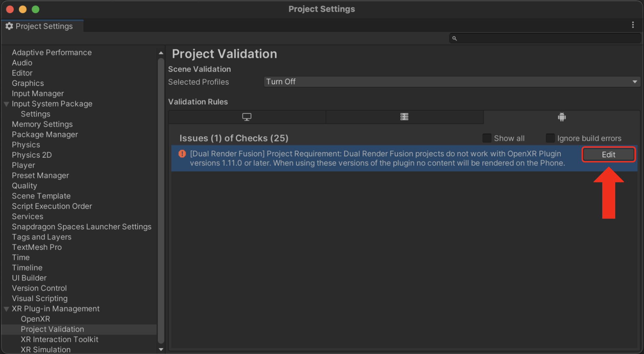The image size is (644, 354).
Task: Open Memory Settings
Action: click(42, 124)
